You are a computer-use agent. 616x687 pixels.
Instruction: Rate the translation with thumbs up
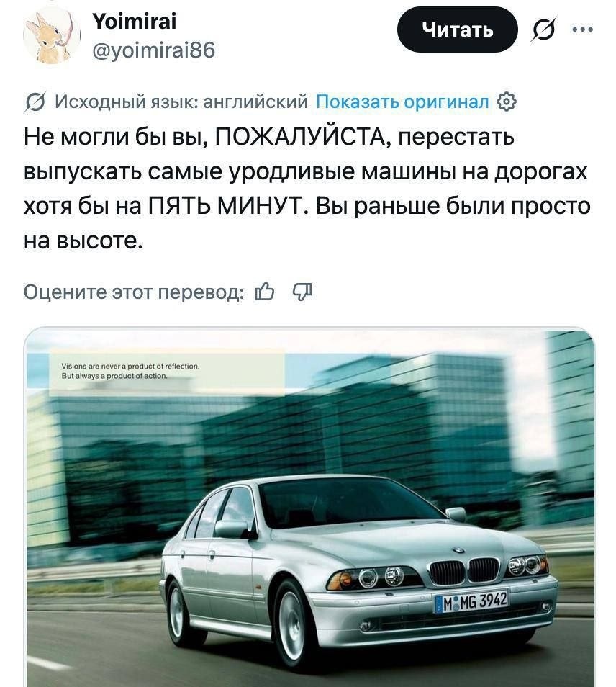pyautogui.click(x=264, y=292)
